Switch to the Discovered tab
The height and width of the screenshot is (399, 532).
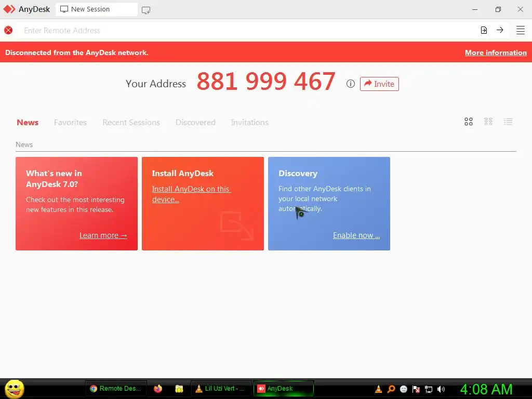[195, 123]
